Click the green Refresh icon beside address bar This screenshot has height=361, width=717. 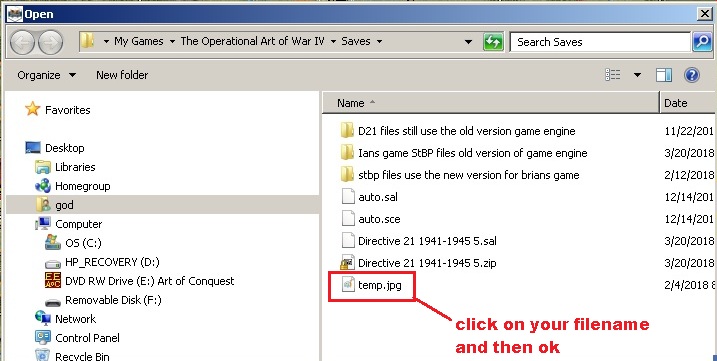pos(493,42)
